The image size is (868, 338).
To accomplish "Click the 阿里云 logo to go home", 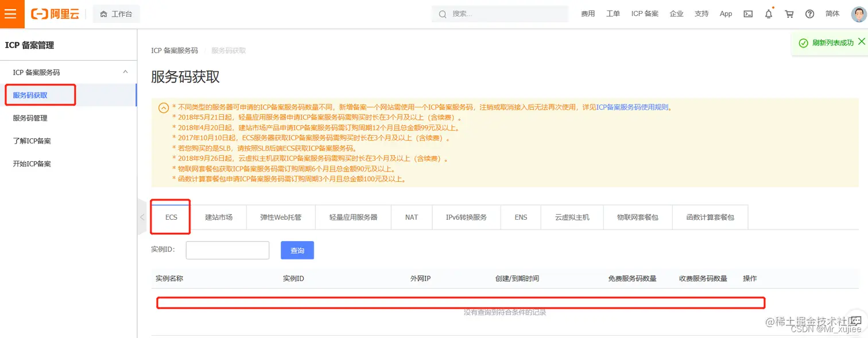I will (x=55, y=14).
